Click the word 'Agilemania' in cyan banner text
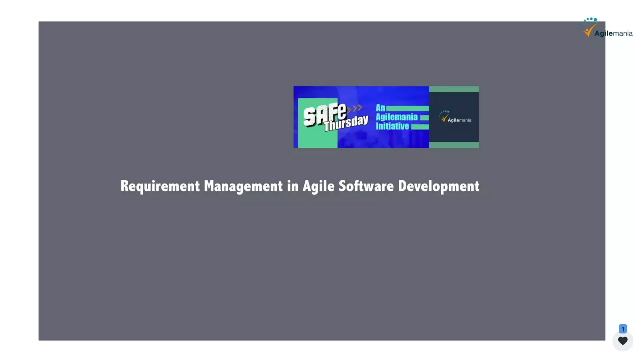This screenshot has width=644, height=362. [396, 117]
